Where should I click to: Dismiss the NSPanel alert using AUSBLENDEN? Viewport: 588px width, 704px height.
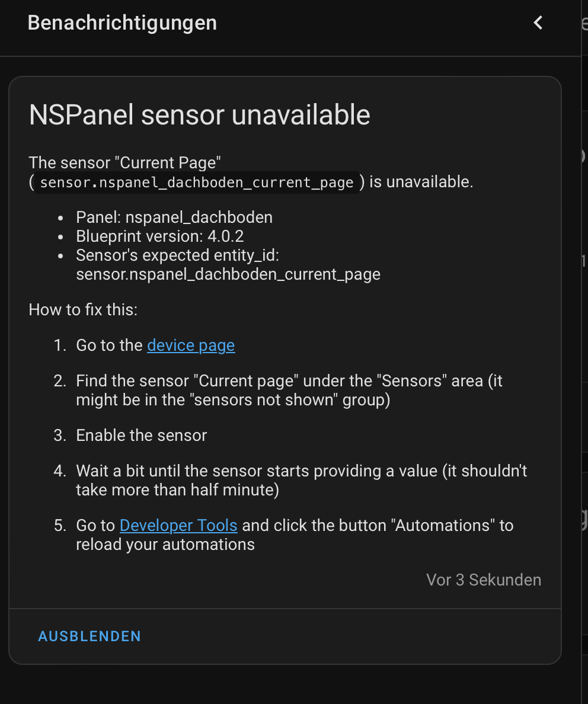click(x=89, y=636)
